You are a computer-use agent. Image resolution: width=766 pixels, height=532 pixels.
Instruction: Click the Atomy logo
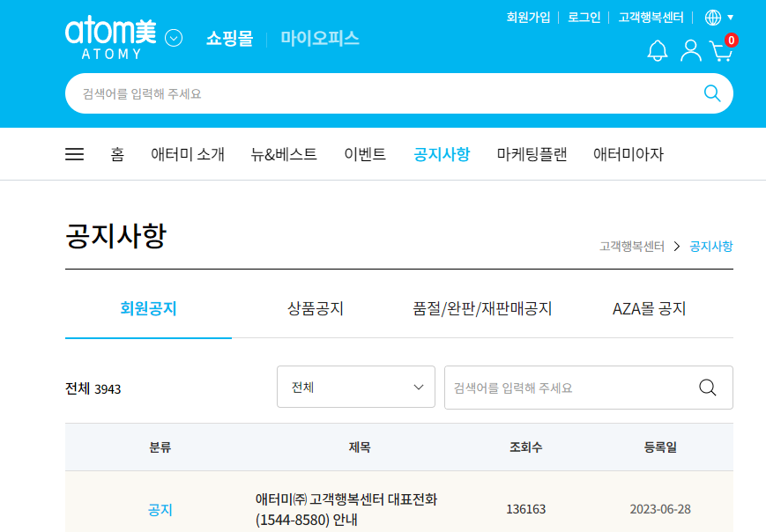pos(111,38)
